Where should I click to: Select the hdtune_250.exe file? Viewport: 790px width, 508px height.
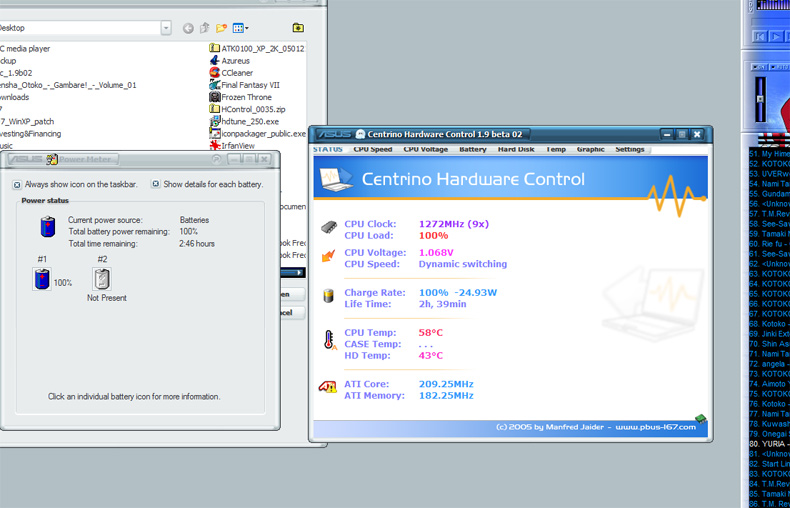coord(244,121)
